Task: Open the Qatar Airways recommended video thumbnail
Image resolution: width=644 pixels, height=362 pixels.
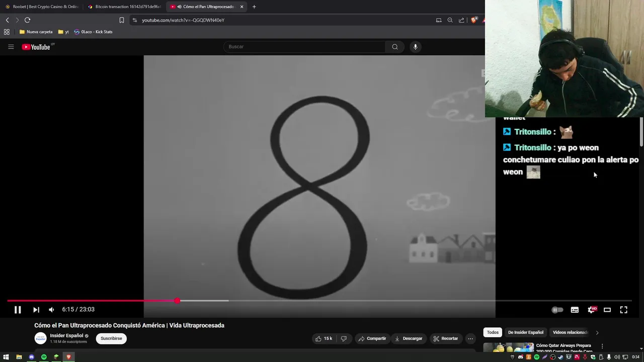Action: pos(509,347)
